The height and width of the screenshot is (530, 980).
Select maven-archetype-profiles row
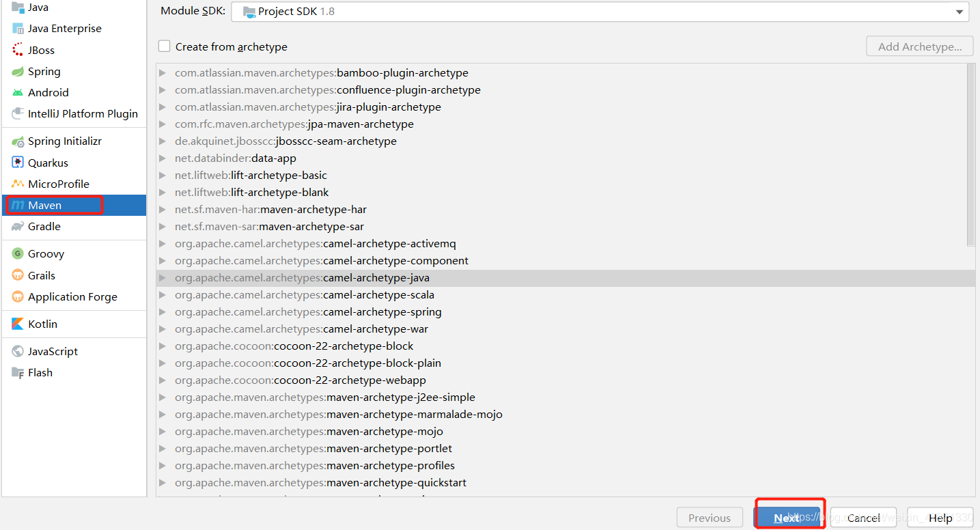565,466
